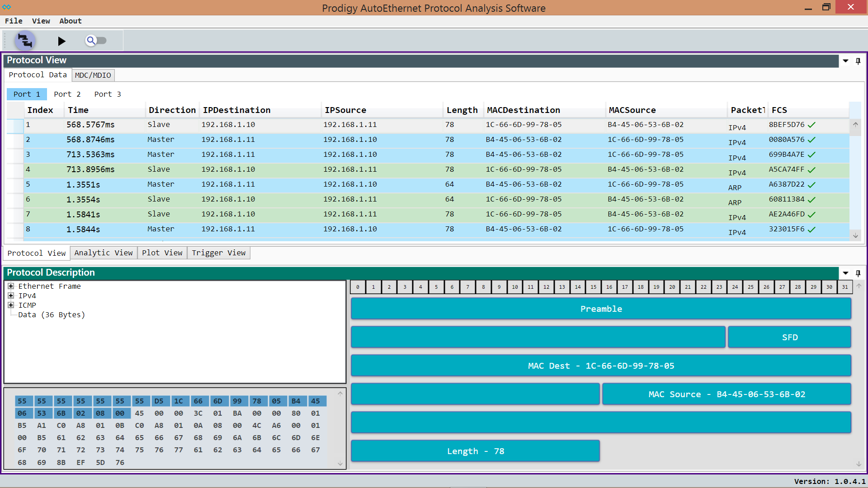The width and height of the screenshot is (868, 488).
Task: Click bit position 31 header cell
Action: (x=845, y=287)
